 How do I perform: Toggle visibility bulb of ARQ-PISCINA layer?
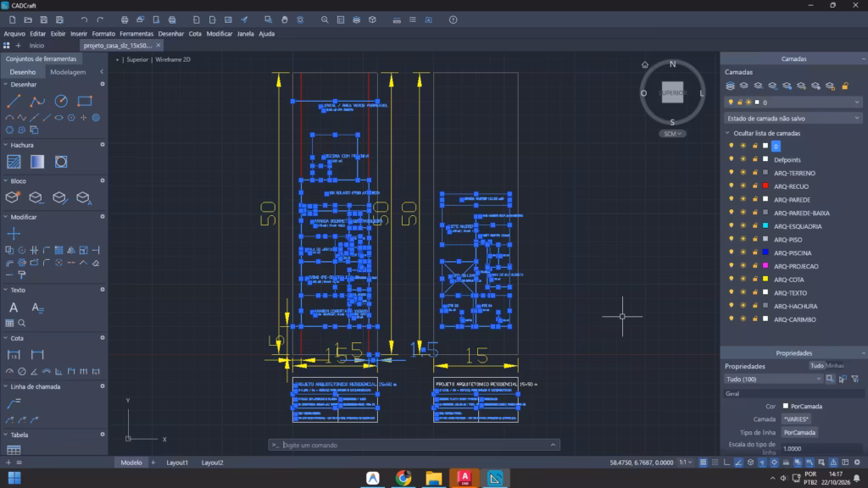[x=732, y=252]
